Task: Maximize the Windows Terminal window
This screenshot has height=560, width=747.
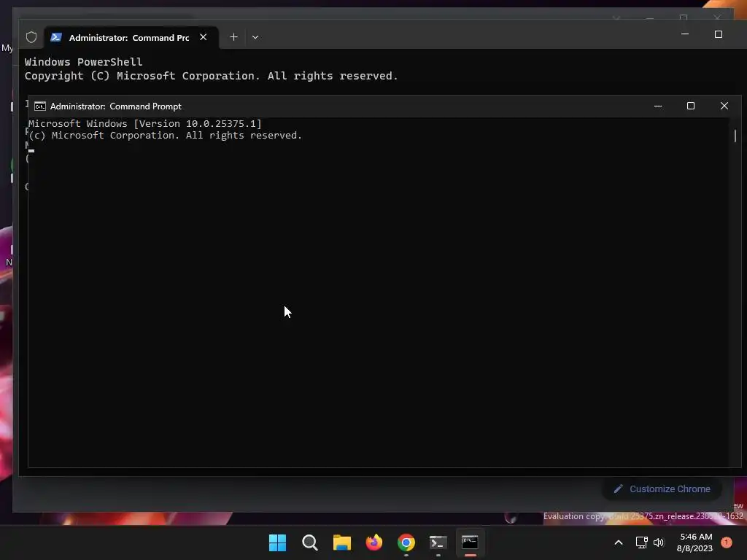Action: (719, 34)
